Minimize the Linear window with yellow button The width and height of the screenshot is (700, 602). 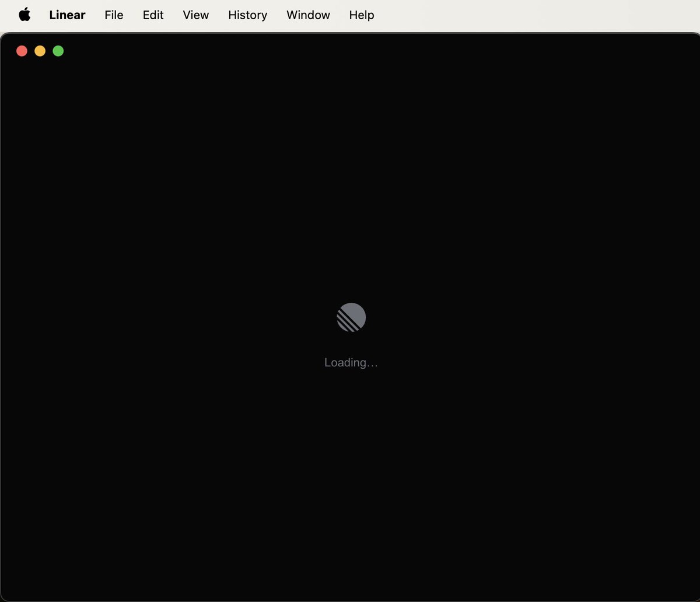[40, 51]
